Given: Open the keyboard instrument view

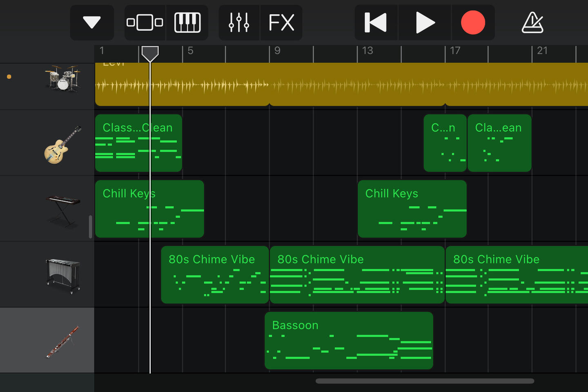Looking at the screenshot, I should [187, 22].
